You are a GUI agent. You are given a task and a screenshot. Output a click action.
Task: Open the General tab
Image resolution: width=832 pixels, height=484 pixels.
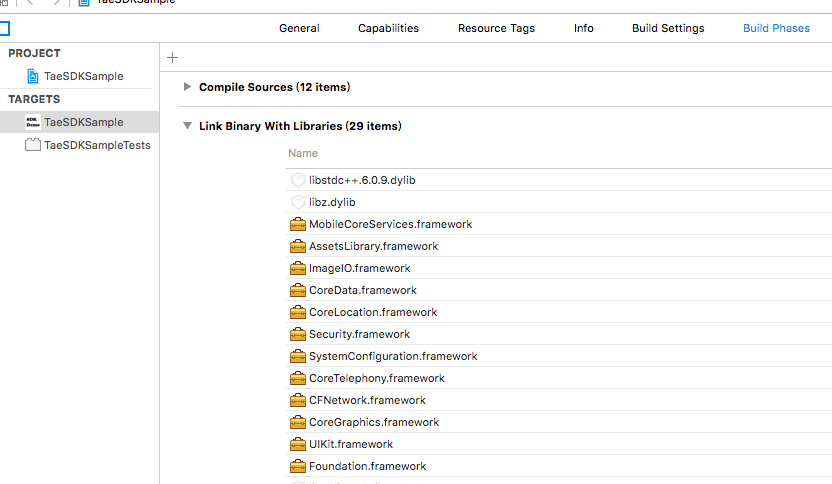pos(299,28)
